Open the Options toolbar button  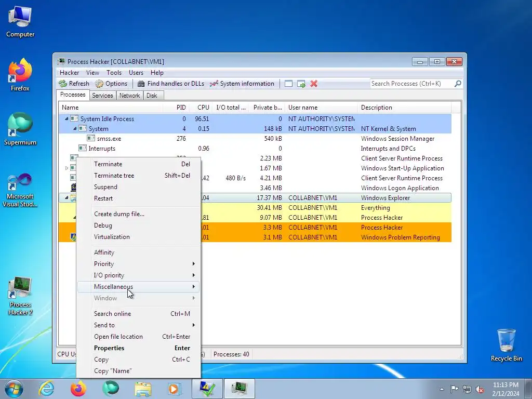[111, 84]
